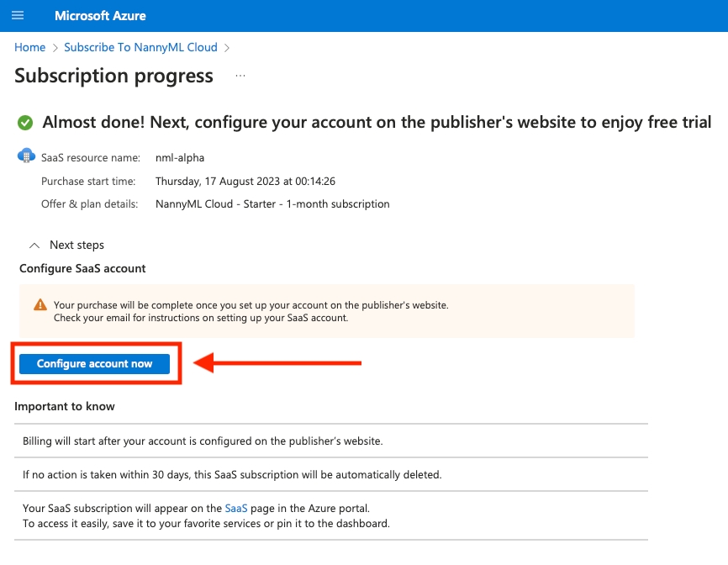Collapse the Next steps section

coord(34,246)
